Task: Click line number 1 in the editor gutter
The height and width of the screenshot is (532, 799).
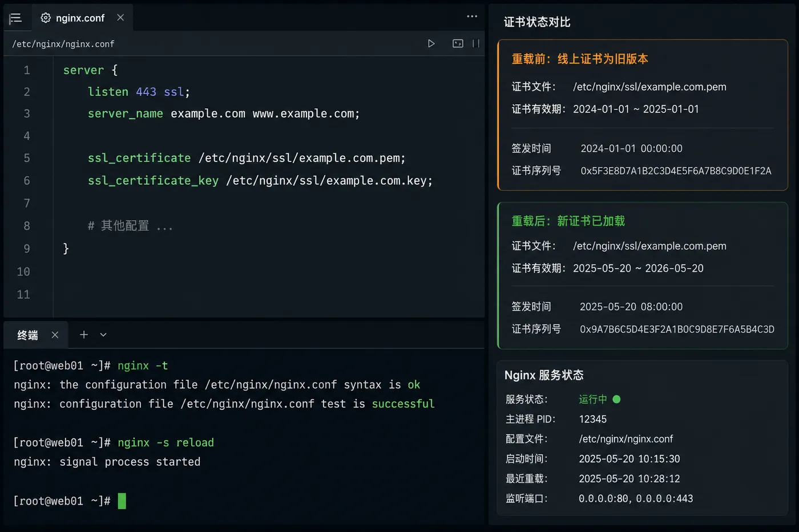Action: 26,70
